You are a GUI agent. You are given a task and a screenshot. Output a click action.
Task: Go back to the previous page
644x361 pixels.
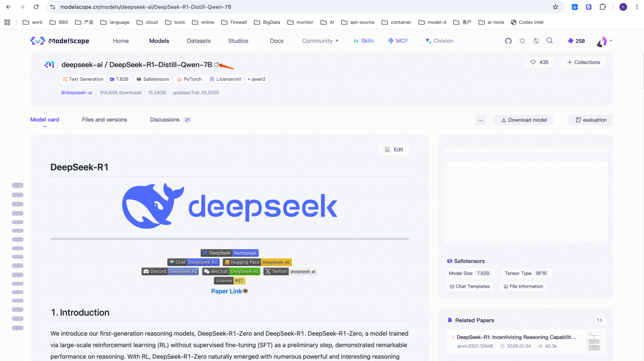(8, 7)
